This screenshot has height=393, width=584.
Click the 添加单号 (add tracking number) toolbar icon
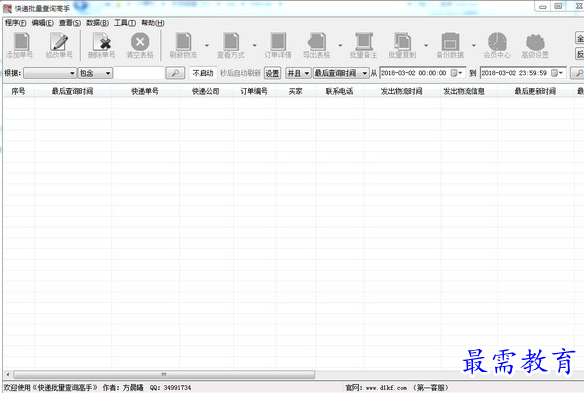[21, 42]
